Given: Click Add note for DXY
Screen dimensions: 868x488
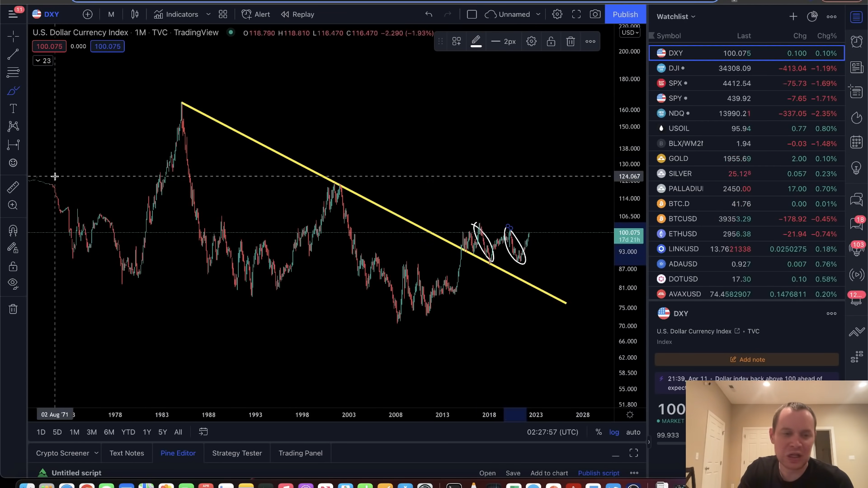Looking at the screenshot, I should click(x=747, y=360).
